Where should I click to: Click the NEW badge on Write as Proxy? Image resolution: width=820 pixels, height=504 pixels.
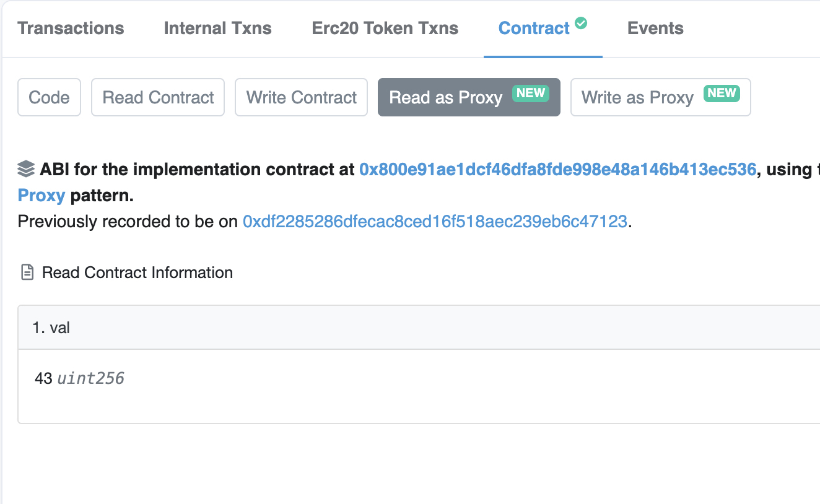[722, 93]
